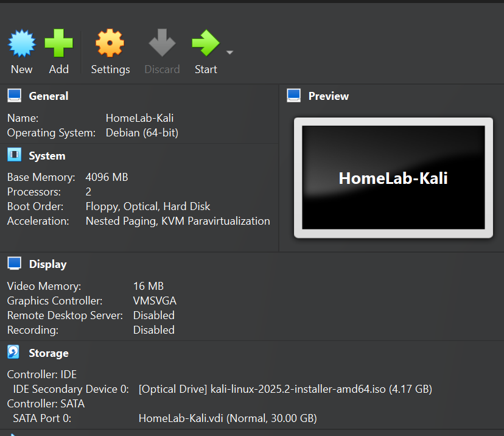Click the Discard down-arrow icon

click(x=162, y=44)
